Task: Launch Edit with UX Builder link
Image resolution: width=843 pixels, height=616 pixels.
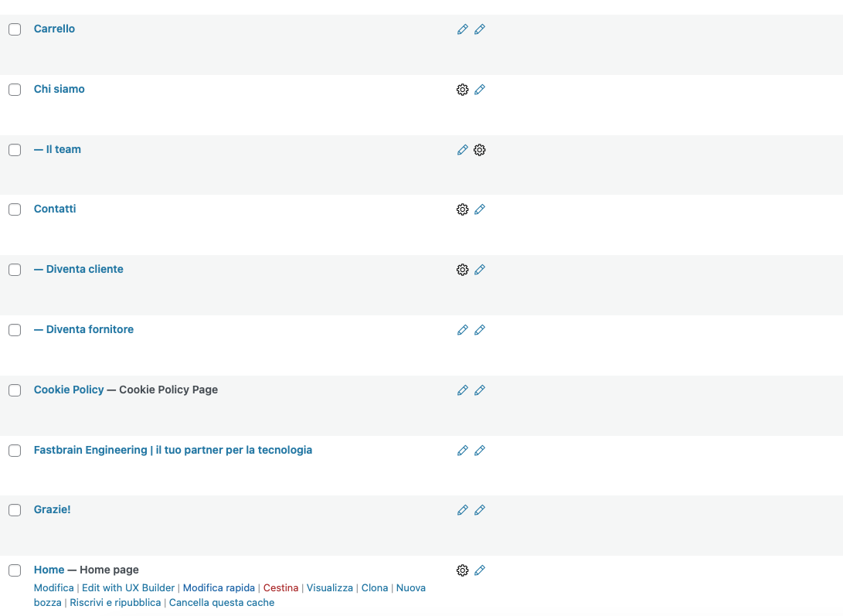Action: coord(128,588)
